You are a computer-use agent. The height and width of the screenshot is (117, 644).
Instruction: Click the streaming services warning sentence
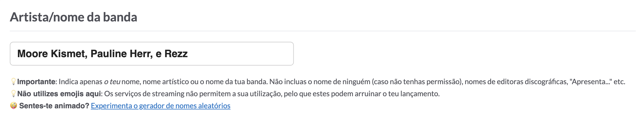click(272, 94)
